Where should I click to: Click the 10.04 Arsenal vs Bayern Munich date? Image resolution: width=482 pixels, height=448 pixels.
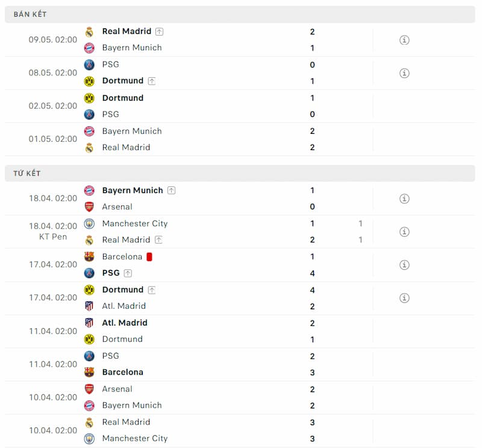tap(53, 397)
